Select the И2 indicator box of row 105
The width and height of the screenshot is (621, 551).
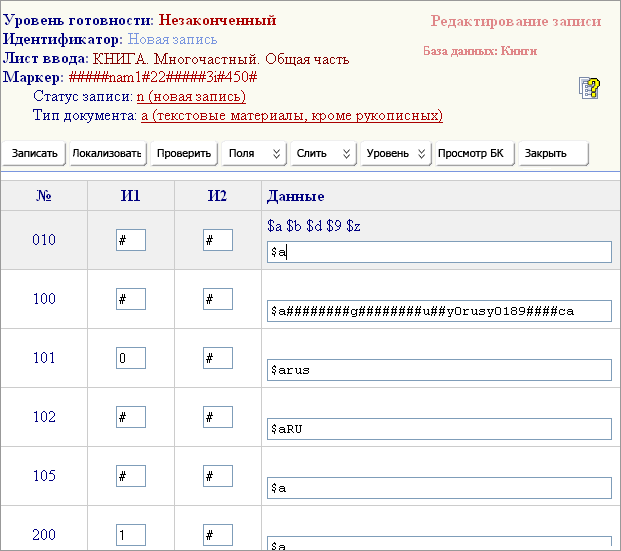point(218,476)
